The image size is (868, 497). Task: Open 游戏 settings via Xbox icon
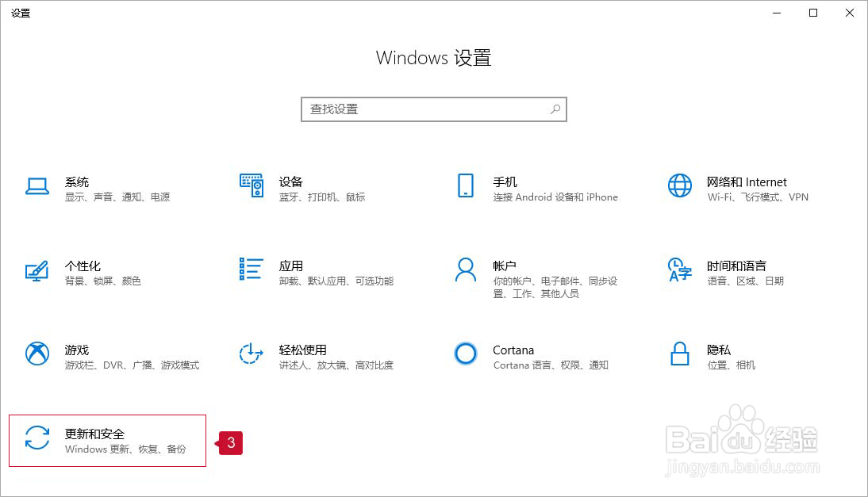pyautogui.click(x=37, y=355)
